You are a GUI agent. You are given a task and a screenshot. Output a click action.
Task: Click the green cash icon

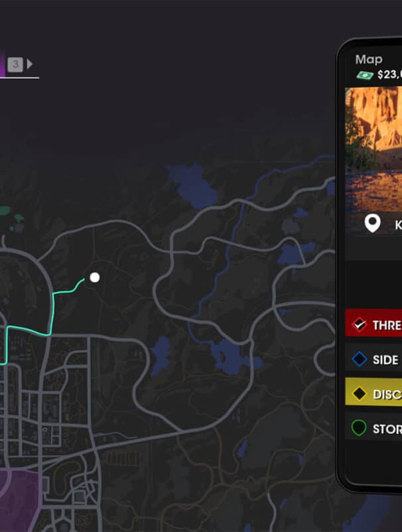click(365, 75)
